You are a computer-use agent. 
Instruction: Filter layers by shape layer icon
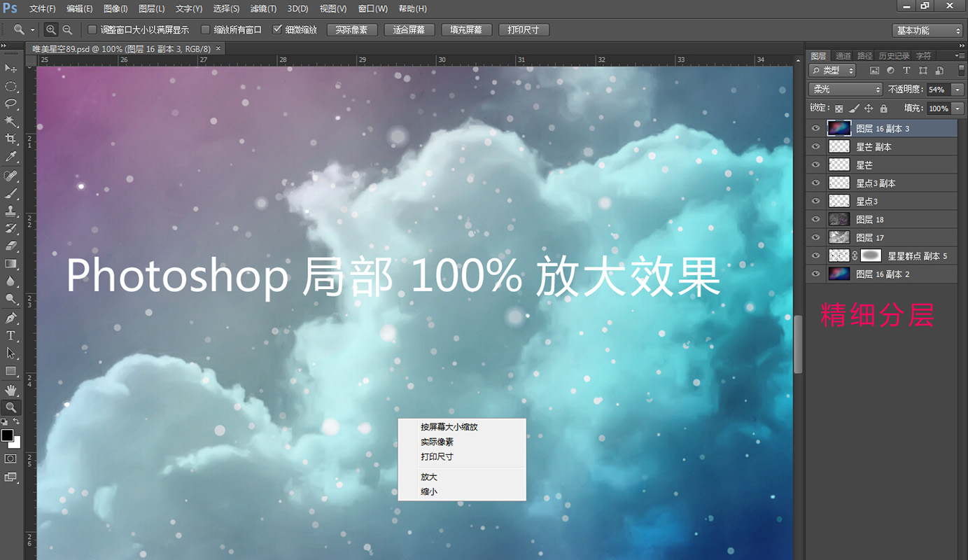coord(923,71)
